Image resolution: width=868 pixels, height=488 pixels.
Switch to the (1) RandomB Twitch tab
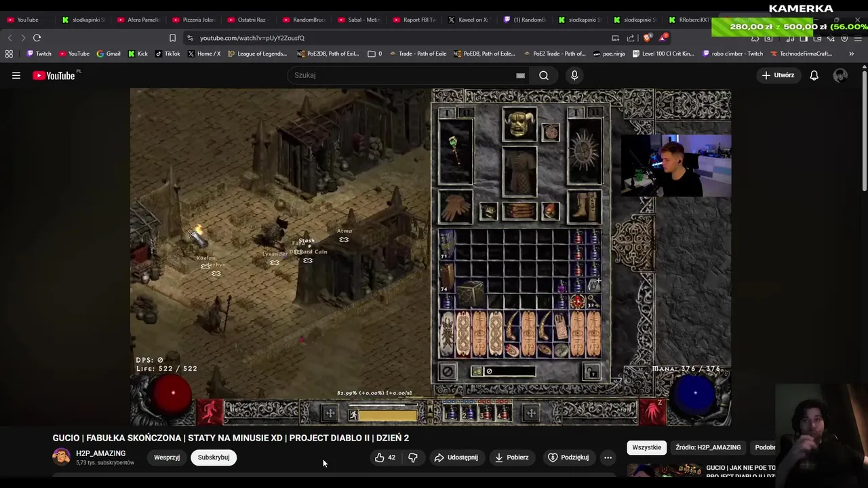click(x=524, y=20)
